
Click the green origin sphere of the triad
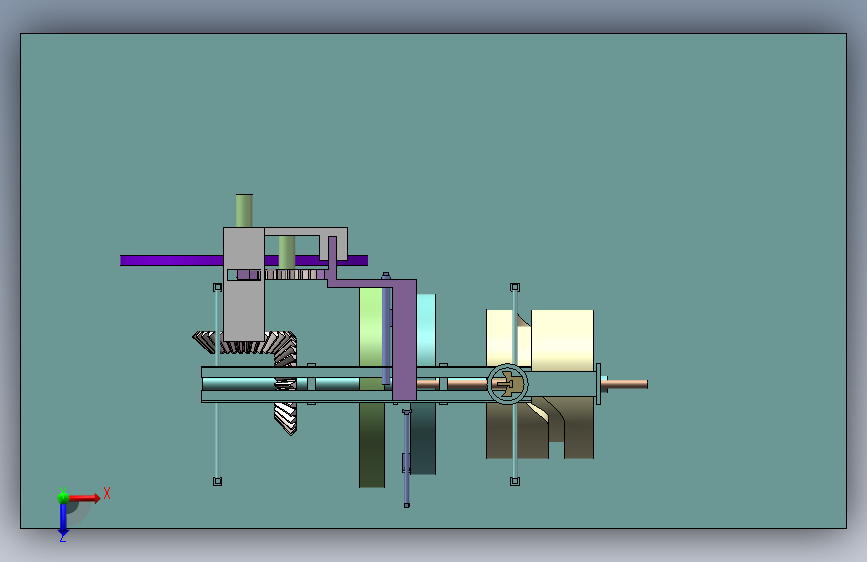[x=63, y=498]
